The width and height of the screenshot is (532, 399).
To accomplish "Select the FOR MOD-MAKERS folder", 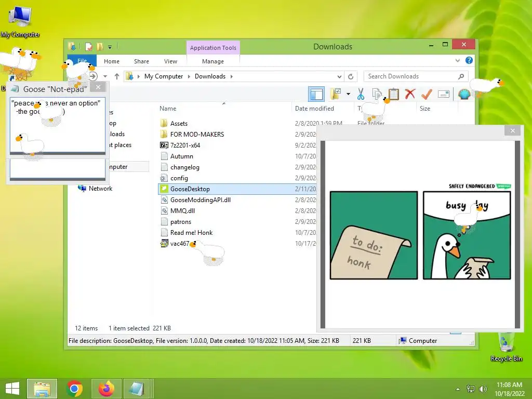I will click(197, 135).
